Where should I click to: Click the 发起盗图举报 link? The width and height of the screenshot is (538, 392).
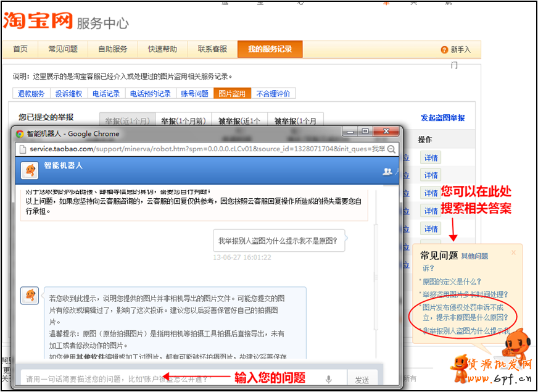442,118
